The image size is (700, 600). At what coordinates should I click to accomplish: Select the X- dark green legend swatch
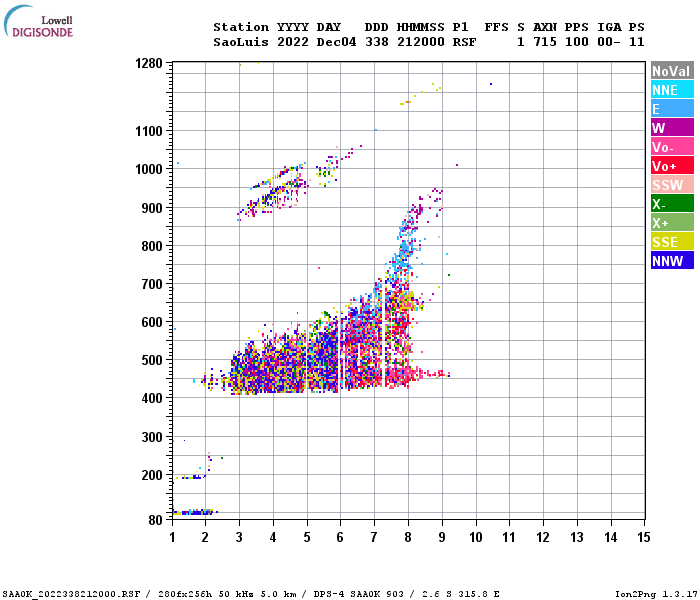coord(672,204)
